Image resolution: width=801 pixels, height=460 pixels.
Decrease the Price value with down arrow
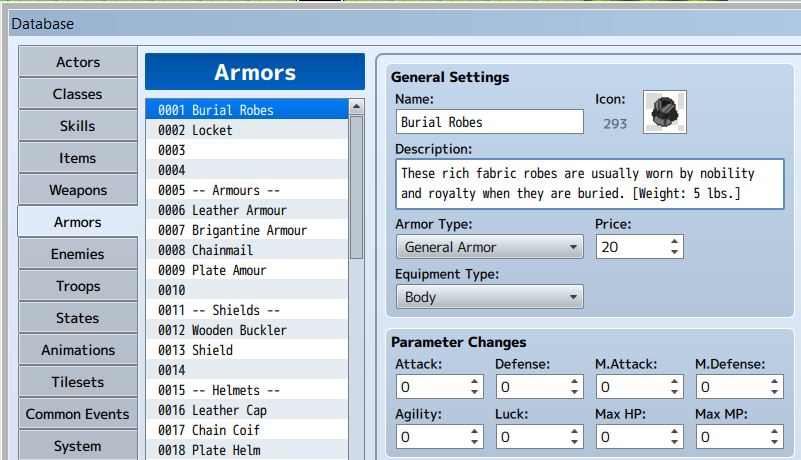[x=674, y=252]
